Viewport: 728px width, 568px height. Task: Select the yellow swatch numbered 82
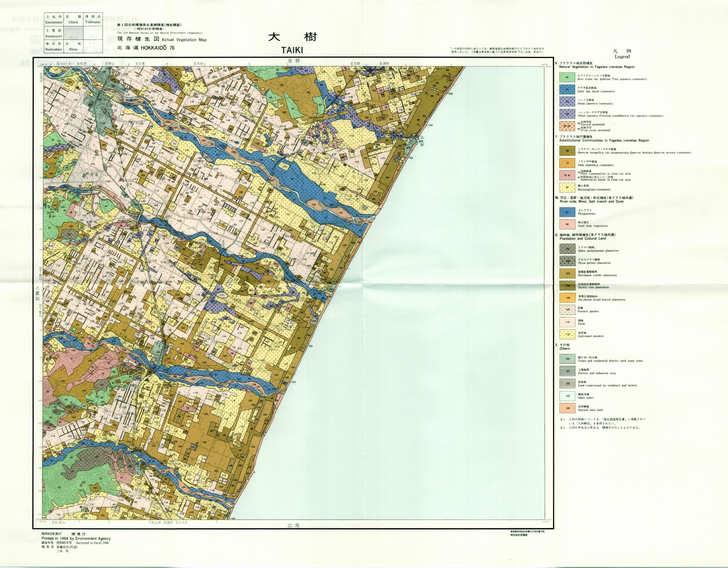point(567,188)
